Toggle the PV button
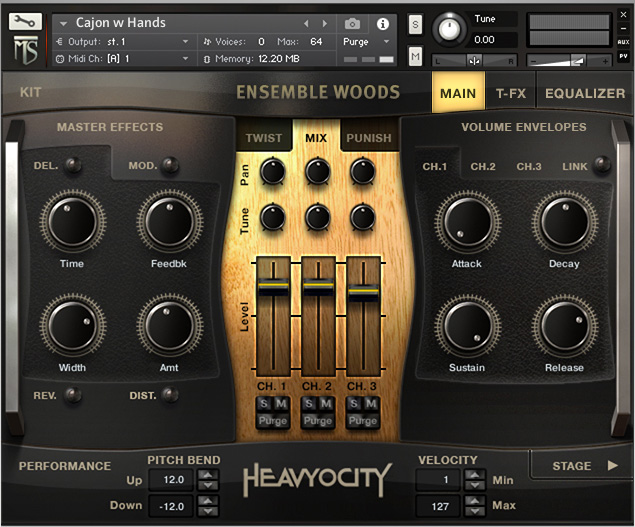 pyautogui.click(x=623, y=56)
